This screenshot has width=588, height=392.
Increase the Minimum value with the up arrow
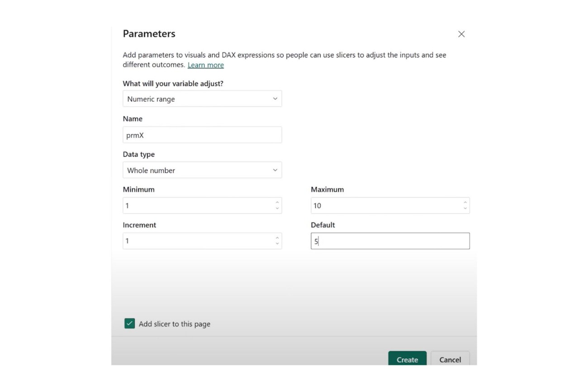277,203
